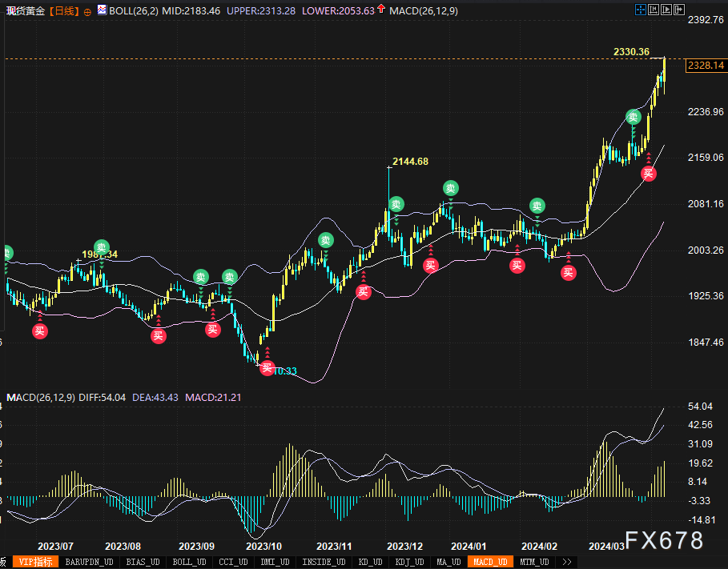Click the red 买 marker in March 2024
This screenshot has height=569, width=728.
click(x=648, y=174)
